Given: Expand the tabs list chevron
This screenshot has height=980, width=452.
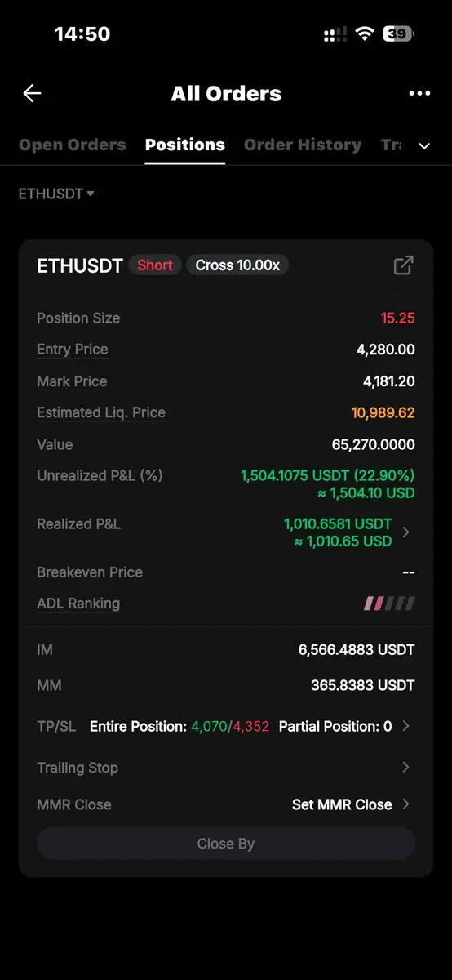Looking at the screenshot, I should pos(424,145).
